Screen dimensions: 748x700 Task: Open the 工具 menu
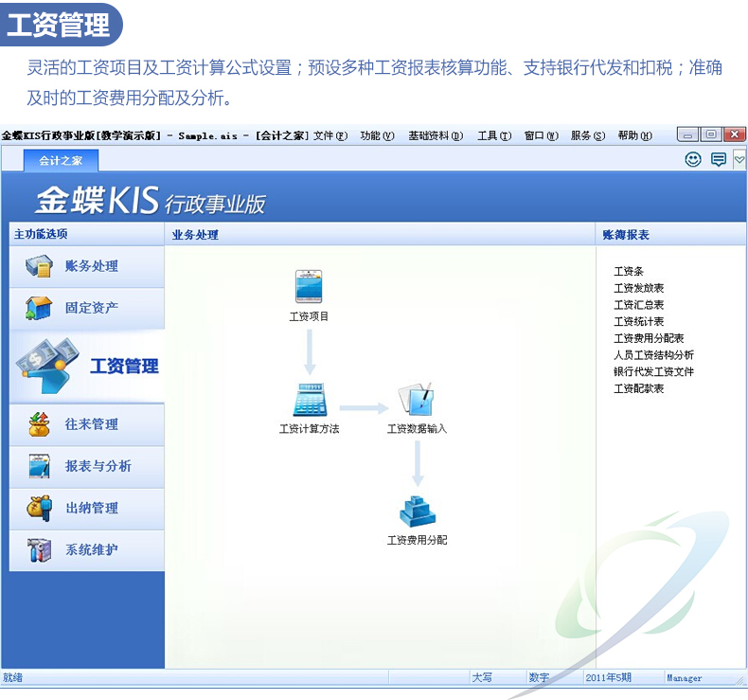tap(493, 135)
